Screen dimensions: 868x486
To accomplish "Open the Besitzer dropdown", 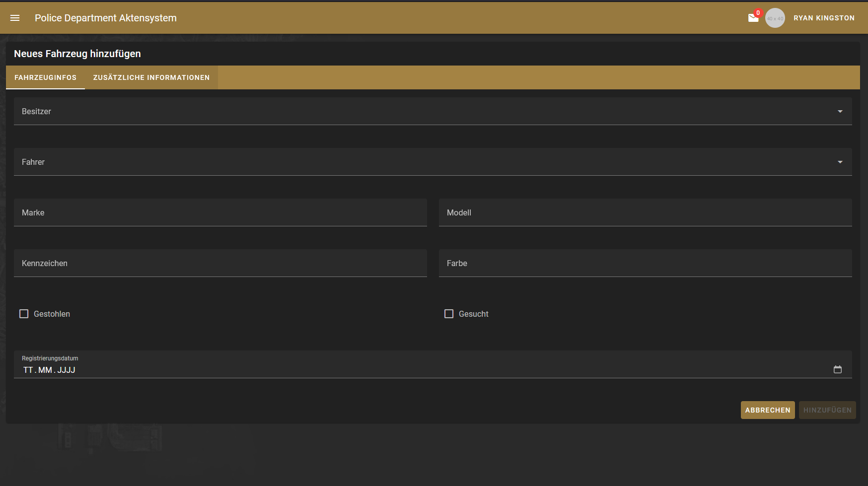I will (433, 111).
